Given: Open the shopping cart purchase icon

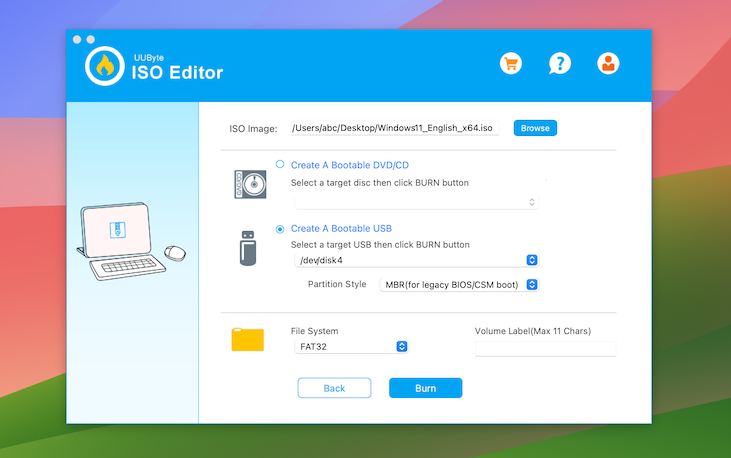Looking at the screenshot, I should 511,63.
